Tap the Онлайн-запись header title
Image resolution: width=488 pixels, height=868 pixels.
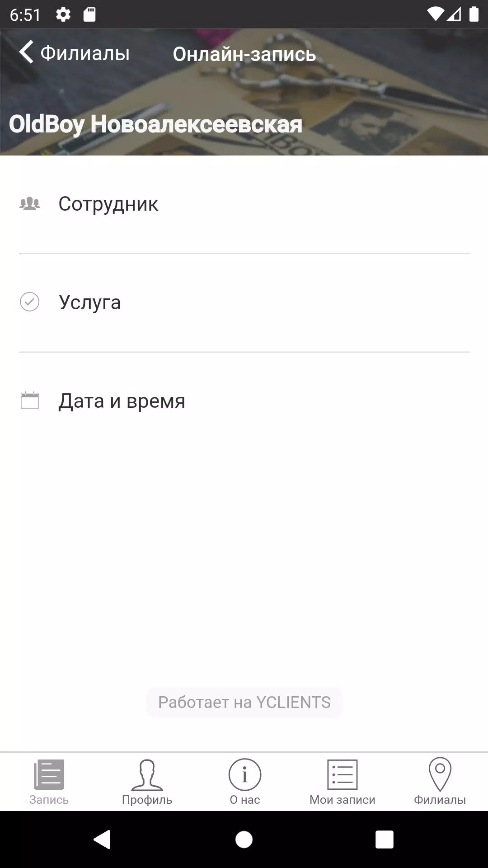[x=244, y=54]
